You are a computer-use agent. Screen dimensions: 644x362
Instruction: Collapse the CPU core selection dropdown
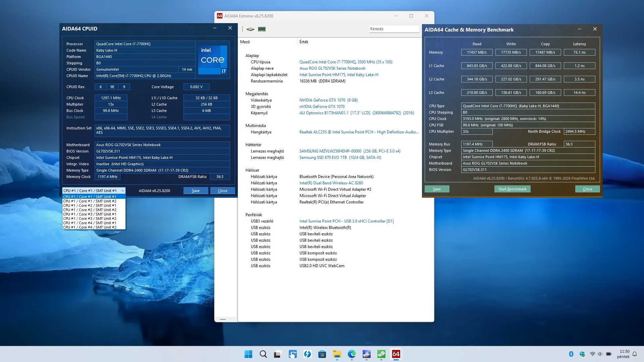click(122, 191)
